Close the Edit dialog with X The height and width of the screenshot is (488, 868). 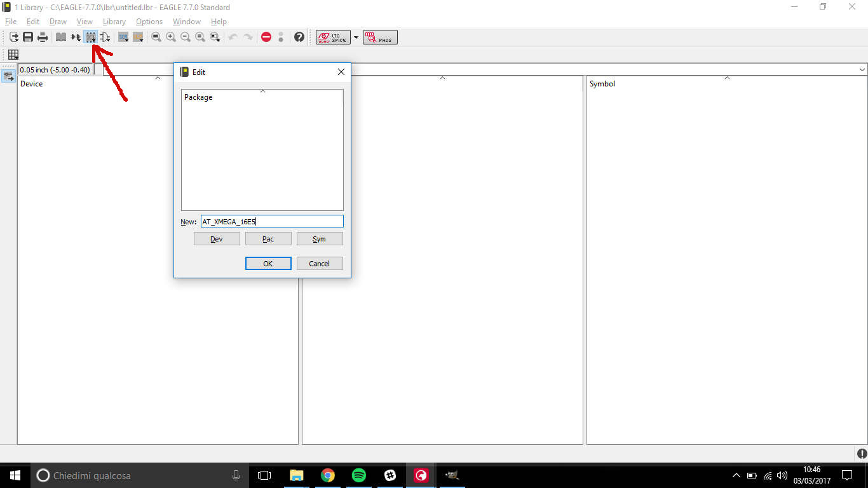pyautogui.click(x=341, y=72)
